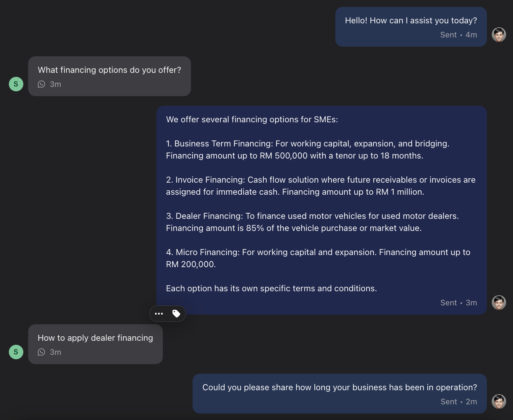Image resolution: width=513 pixels, height=420 pixels.
Task: Click the 'Sent • 2m' timestamp on the last message
Action: pos(458,401)
